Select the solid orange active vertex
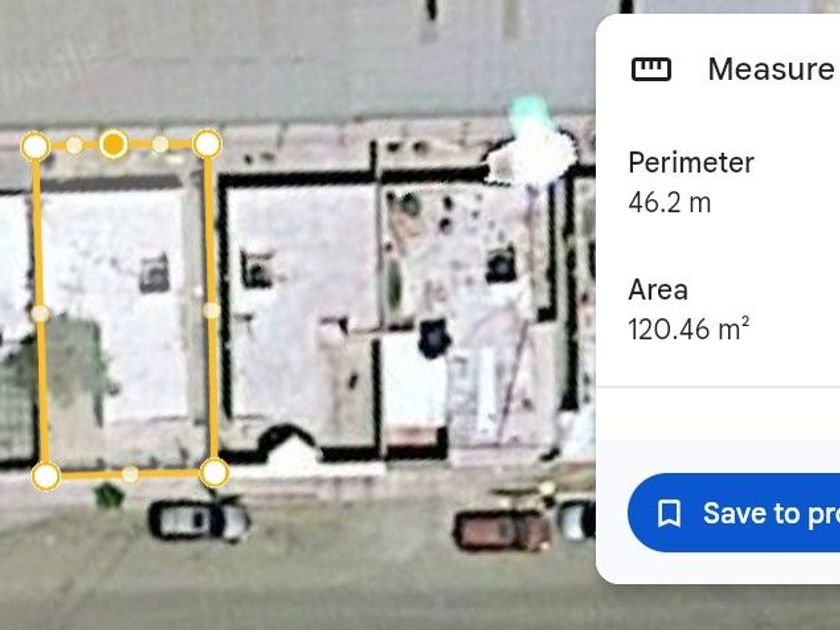840x630 pixels. click(x=113, y=144)
